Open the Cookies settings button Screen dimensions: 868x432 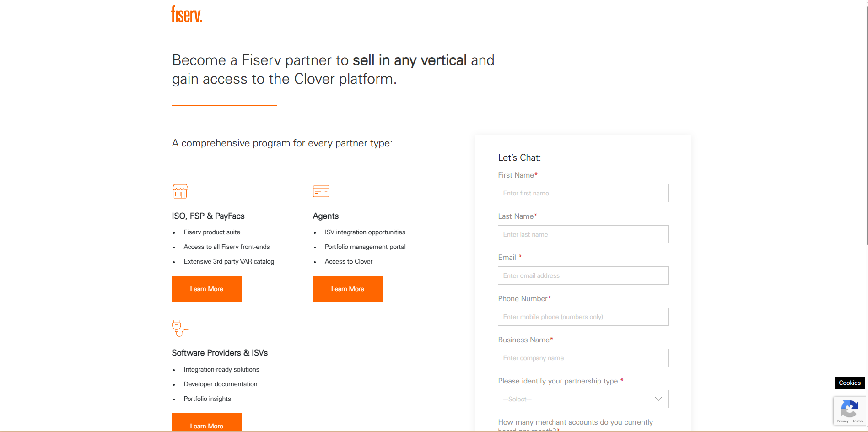coord(849,383)
